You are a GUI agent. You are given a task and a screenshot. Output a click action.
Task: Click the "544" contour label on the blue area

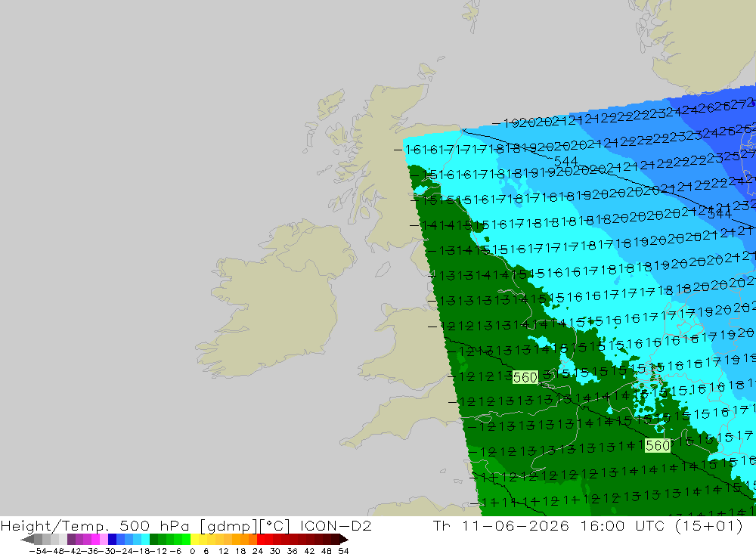tap(720, 212)
